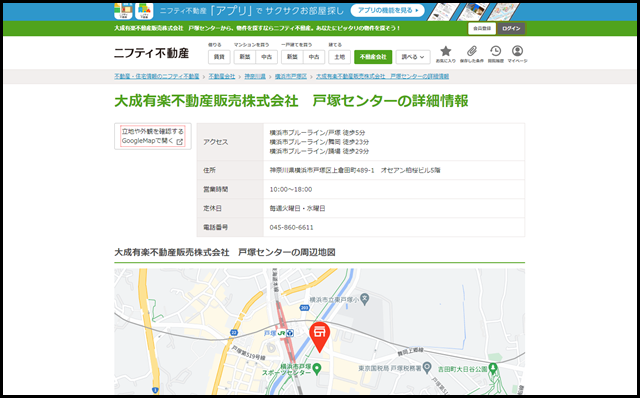Click the 横浜市戸塚スポーツセンター green map marker

click(x=317, y=369)
